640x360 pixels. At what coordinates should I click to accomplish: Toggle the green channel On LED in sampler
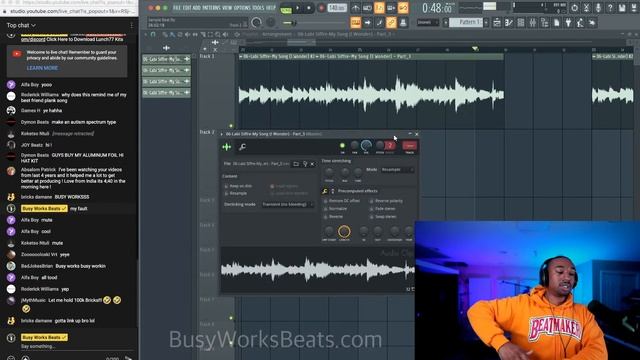[x=342, y=145]
